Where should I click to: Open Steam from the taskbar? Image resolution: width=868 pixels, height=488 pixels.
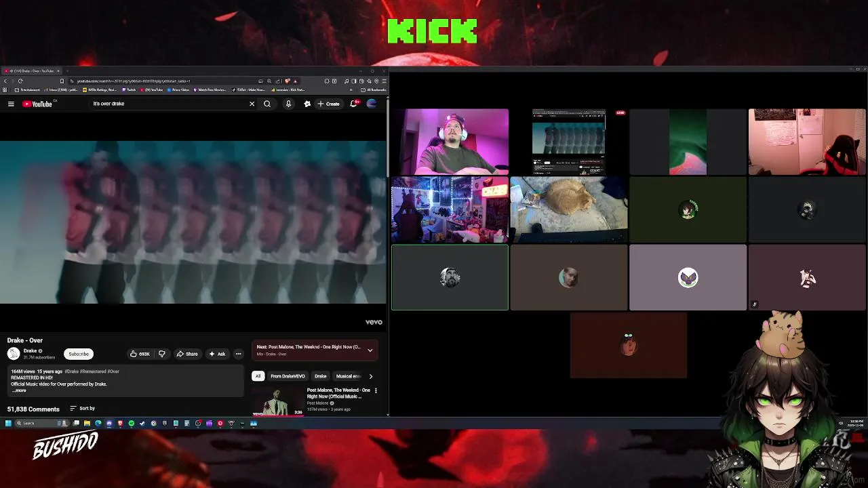(142, 424)
